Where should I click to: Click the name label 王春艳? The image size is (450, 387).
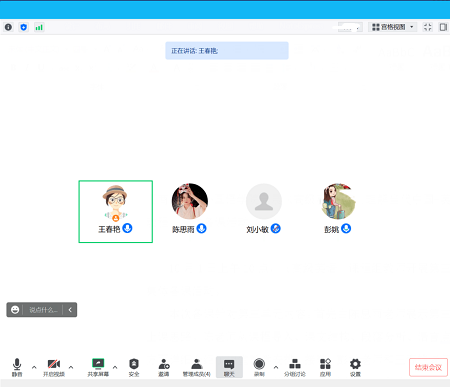tap(109, 229)
